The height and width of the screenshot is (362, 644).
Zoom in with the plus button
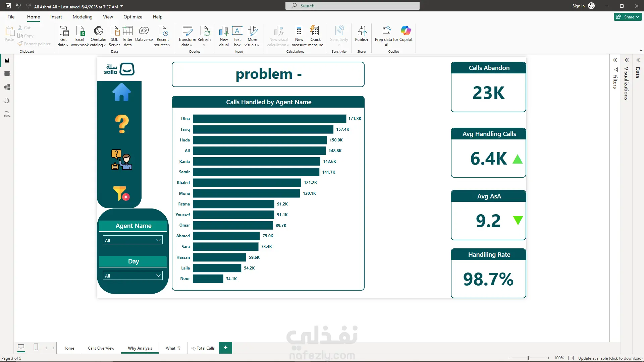pyautogui.click(x=548, y=358)
